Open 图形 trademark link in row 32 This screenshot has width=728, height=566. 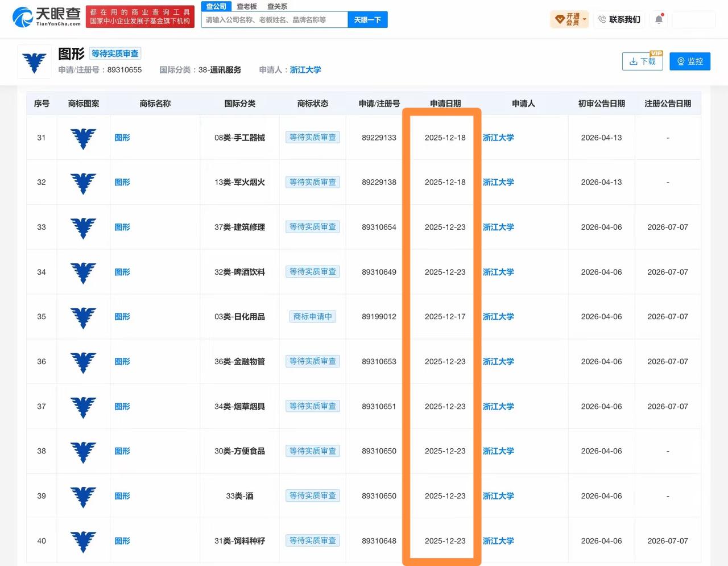(x=122, y=183)
